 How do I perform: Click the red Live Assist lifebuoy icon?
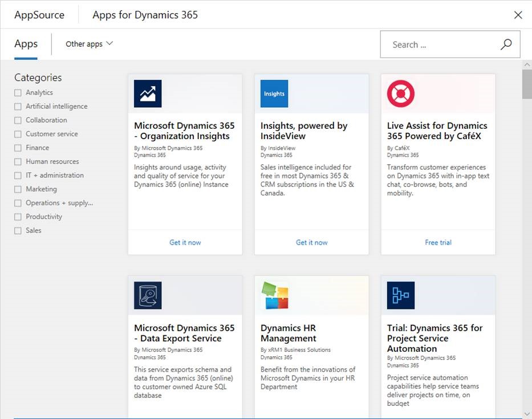coord(401,93)
